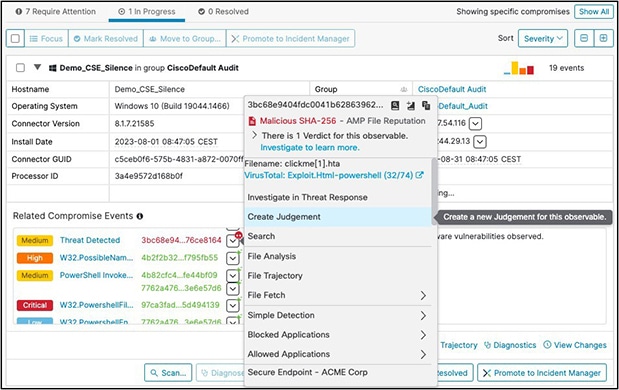Image resolution: width=619 pixels, height=390 pixels.
Task: Open the dropdown for hash 4b2f2b32...f795fb55
Action: tap(233, 258)
